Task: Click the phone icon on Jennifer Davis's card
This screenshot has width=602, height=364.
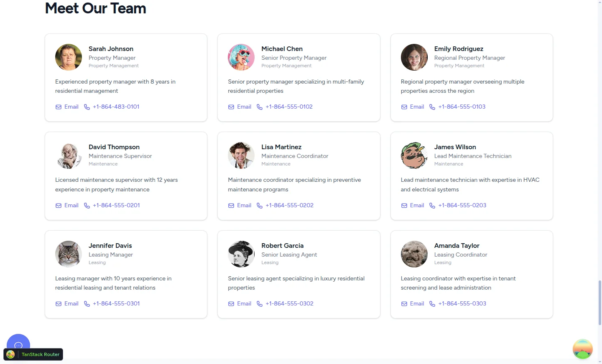Action: [87, 304]
